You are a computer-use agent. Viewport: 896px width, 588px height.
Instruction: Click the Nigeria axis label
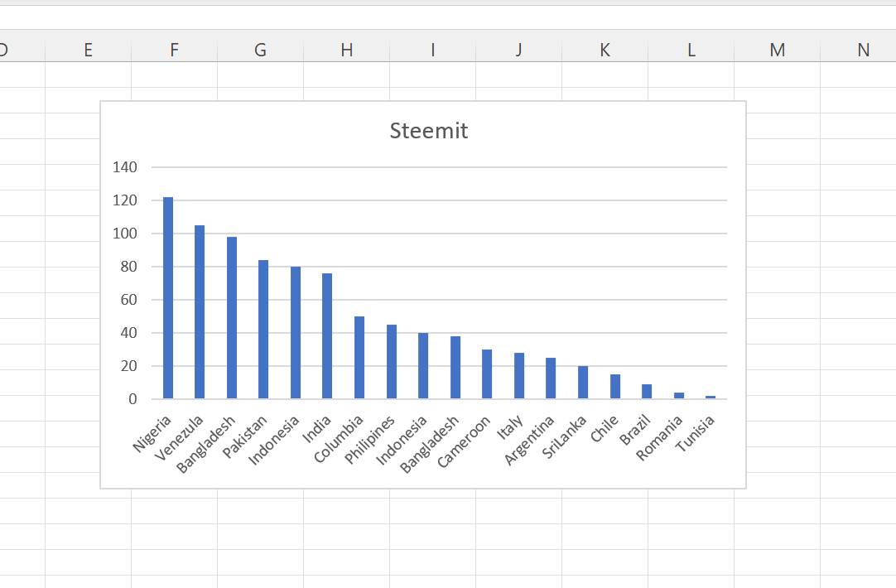click(152, 434)
